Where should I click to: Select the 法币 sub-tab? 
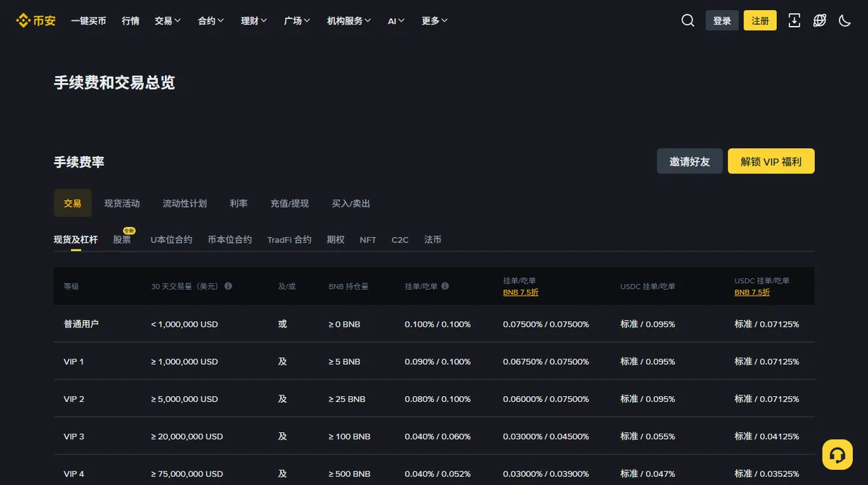coord(433,239)
